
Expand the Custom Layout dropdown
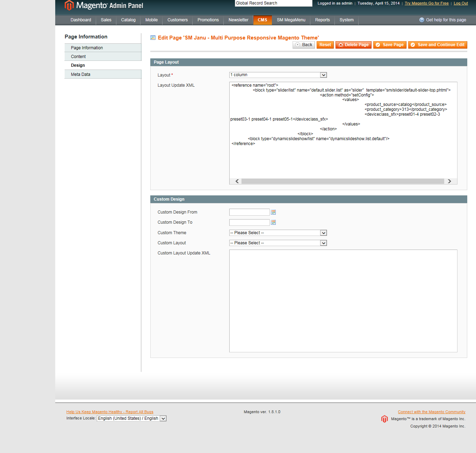[278, 243]
